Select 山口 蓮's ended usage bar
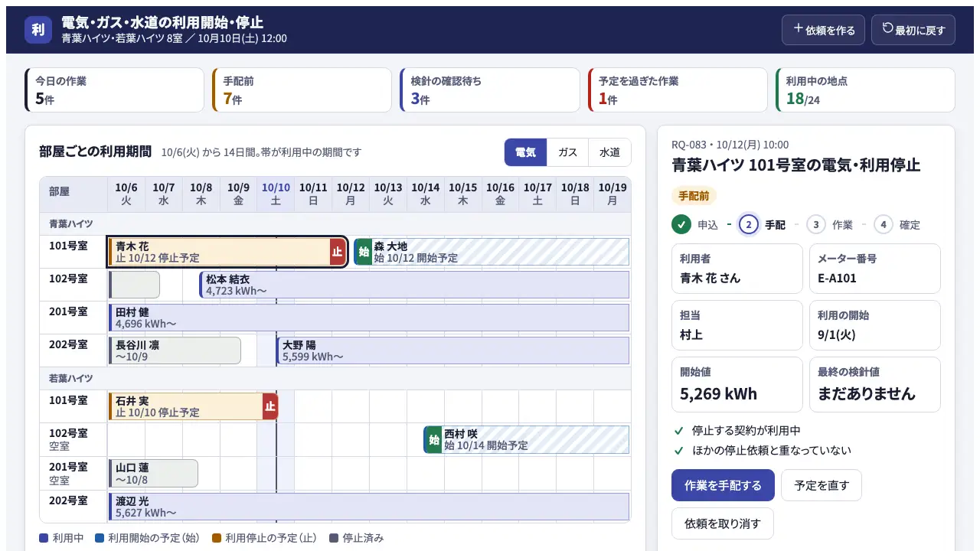This screenshot has height=551, width=980. (153, 473)
